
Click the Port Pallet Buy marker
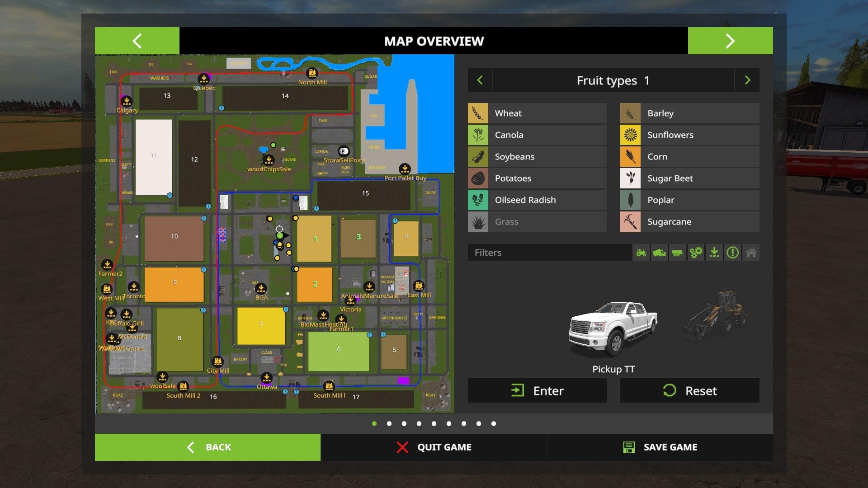click(405, 169)
